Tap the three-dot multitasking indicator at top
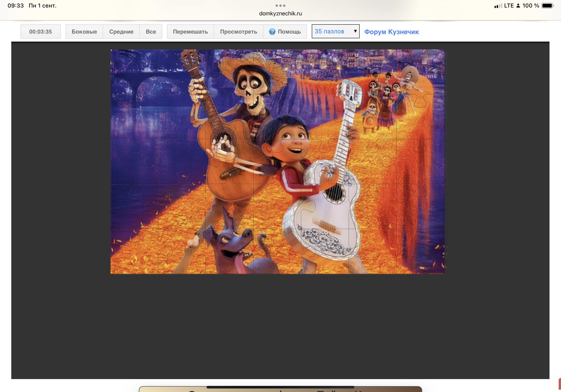561x392 pixels. 280,5
